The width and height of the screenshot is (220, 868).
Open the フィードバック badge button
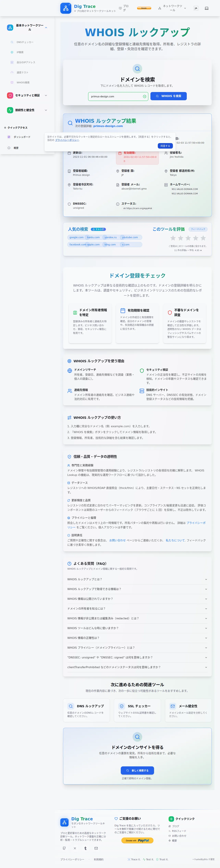(198, 229)
